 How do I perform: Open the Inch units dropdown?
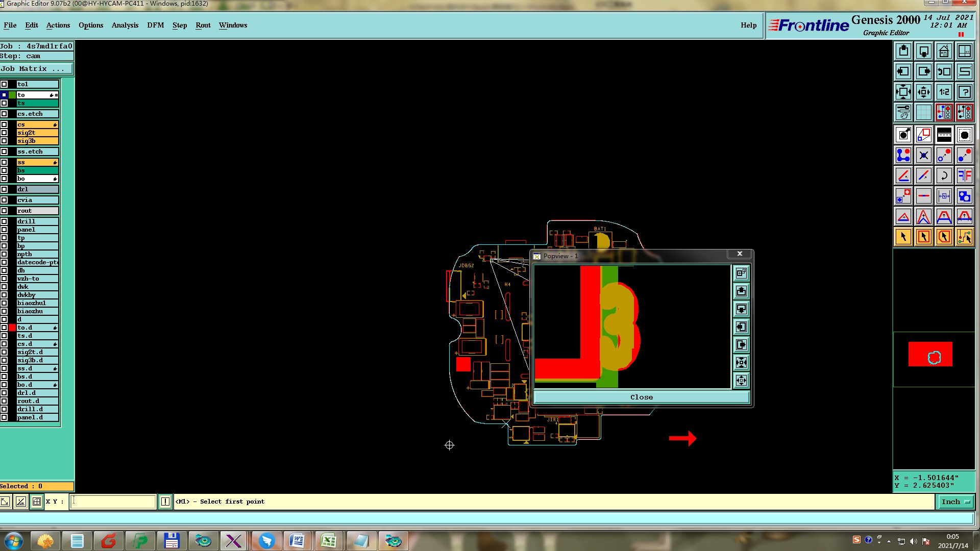(x=955, y=502)
